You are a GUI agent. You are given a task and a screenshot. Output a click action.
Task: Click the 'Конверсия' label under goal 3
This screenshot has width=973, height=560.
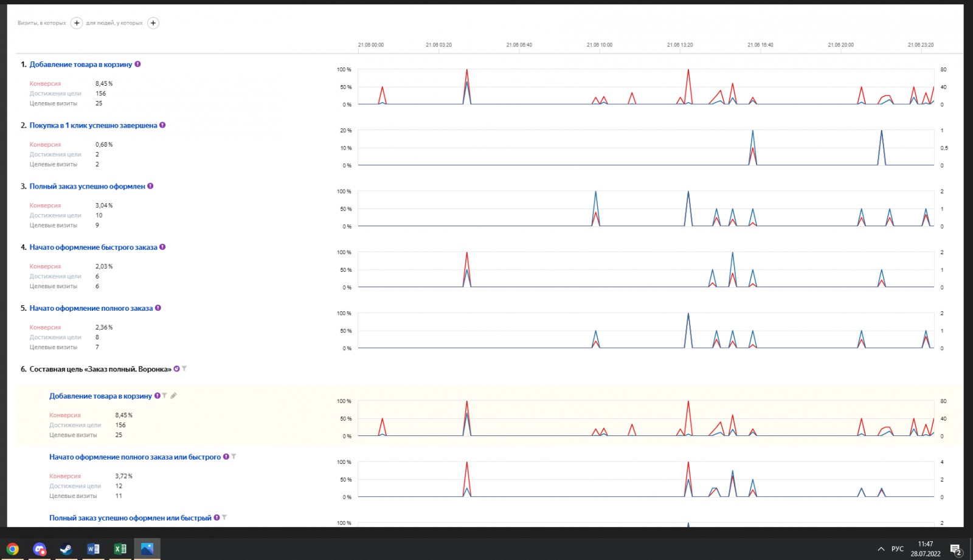46,206
